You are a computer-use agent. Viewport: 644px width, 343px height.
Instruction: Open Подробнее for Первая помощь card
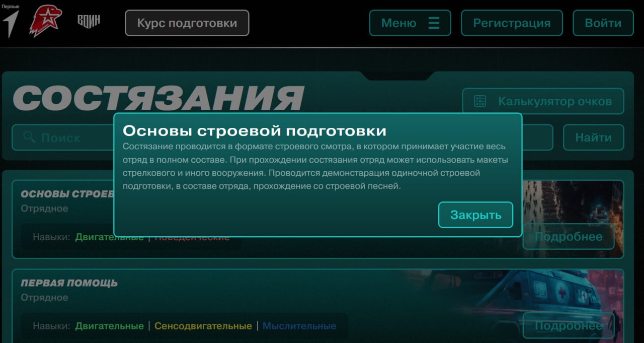(568, 325)
